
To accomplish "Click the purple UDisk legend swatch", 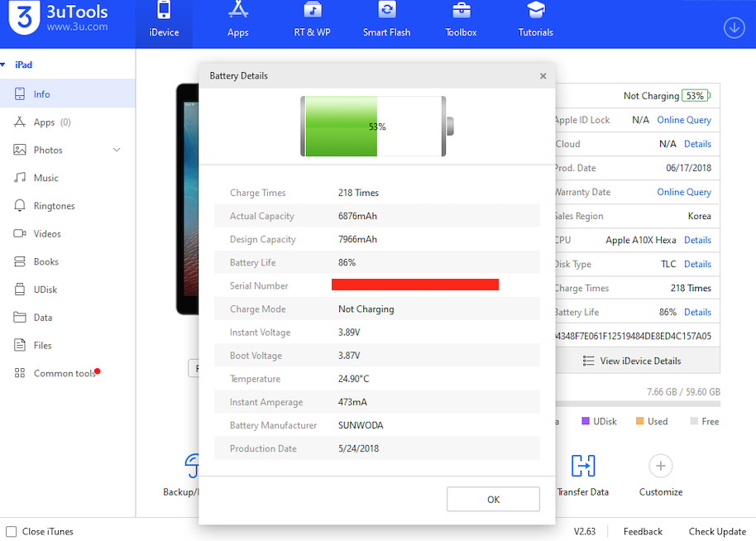I will tap(586, 421).
